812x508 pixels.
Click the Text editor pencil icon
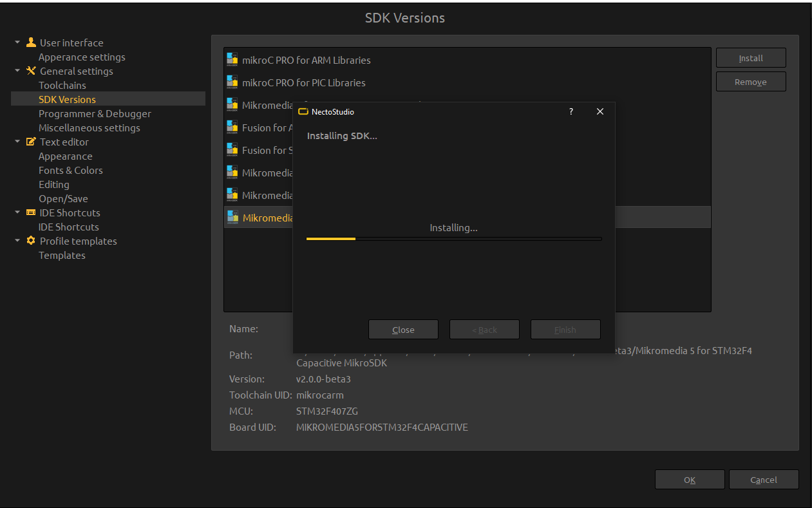pos(31,142)
